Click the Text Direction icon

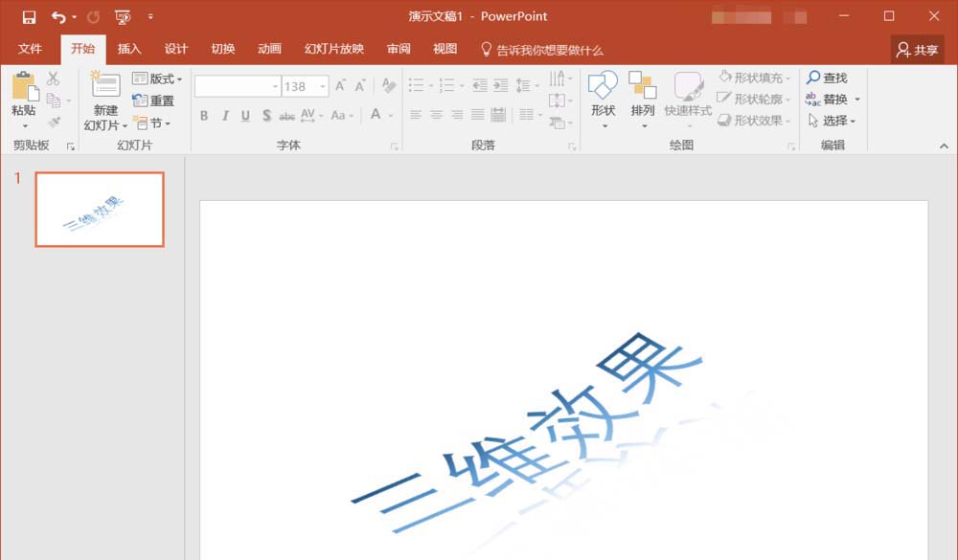pyautogui.click(x=557, y=78)
